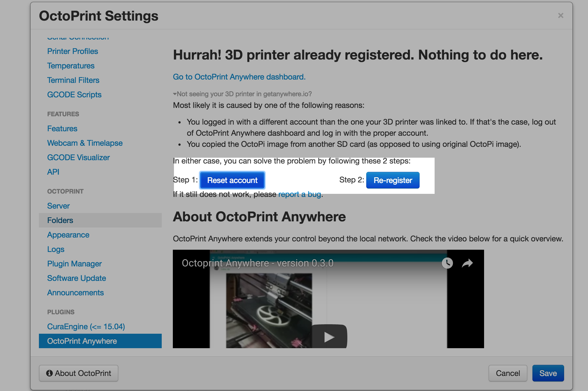
Task: Click the video Watch later clock icon
Action: pos(447,263)
